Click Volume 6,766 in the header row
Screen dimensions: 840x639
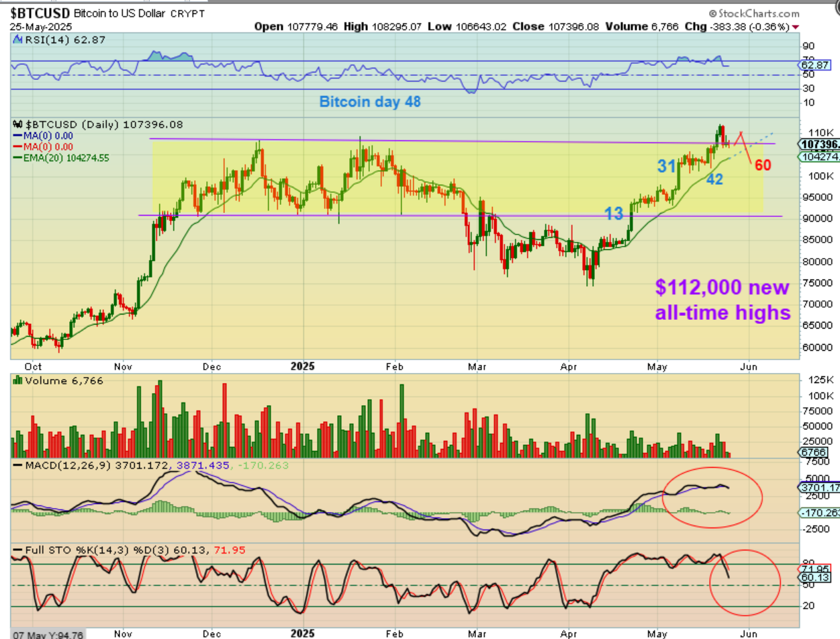coord(643,27)
